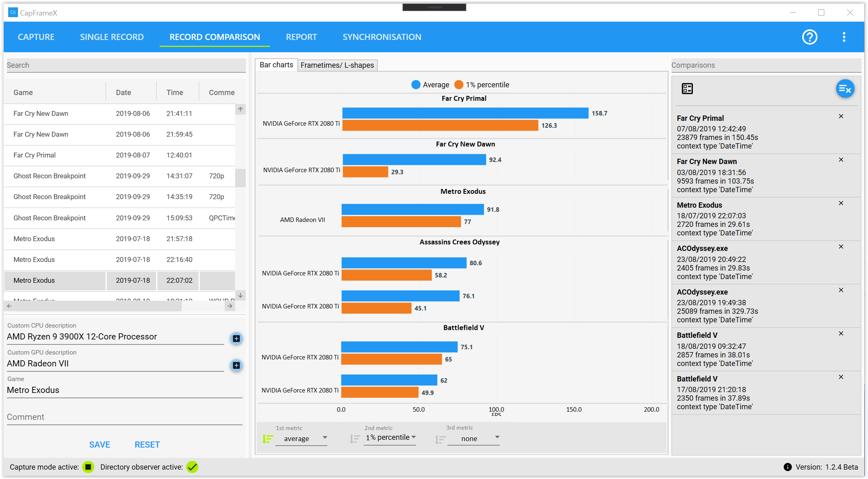Remove Battlefield V 21:20:18 comparison entry
Image resolution: width=868 pixels, height=479 pixels.
[841, 377]
